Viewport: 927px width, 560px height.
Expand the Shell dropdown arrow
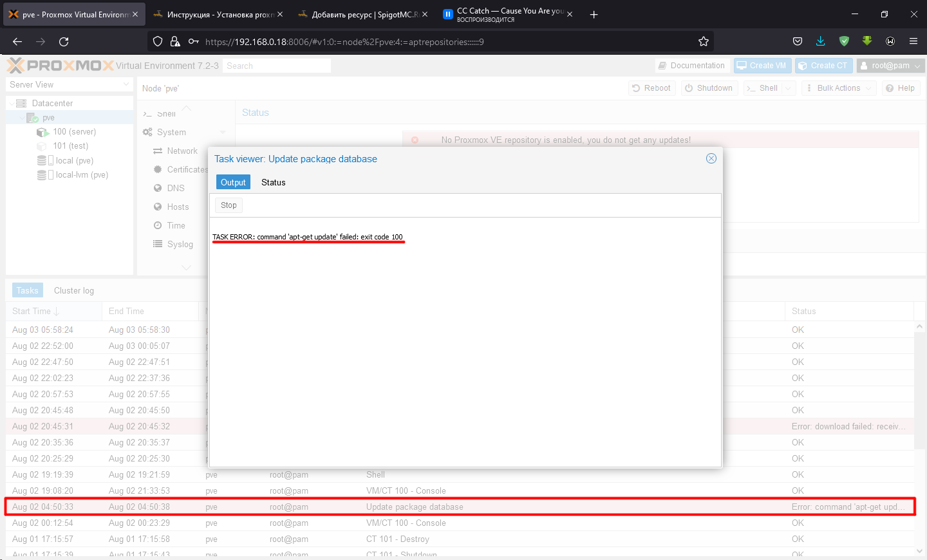789,88
